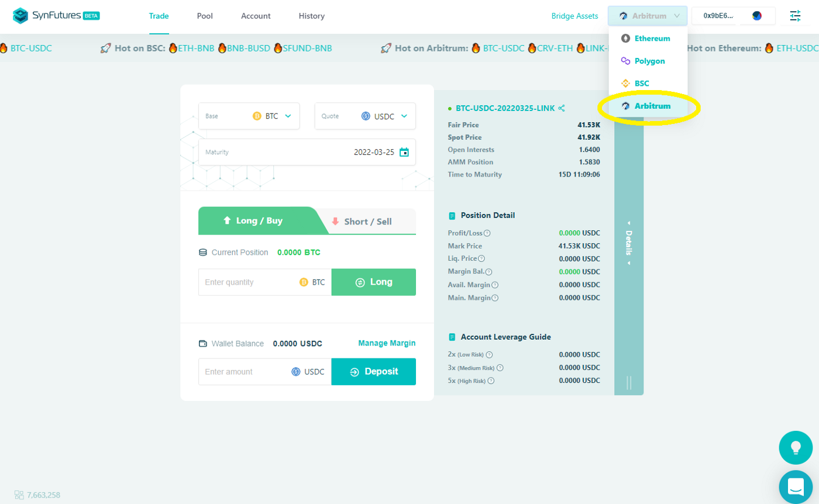Screen dimensions: 819x504
Task: Click the Time to Maturity value 15D 11:09:06
Action: pyautogui.click(x=579, y=175)
